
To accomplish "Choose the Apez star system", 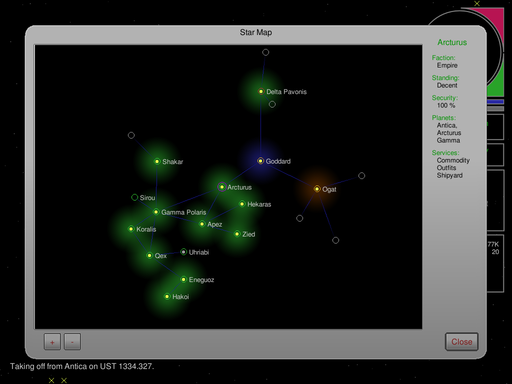I will [x=202, y=224].
